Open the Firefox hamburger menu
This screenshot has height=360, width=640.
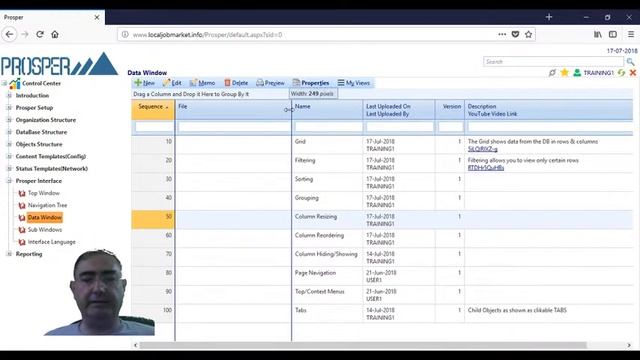click(631, 35)
